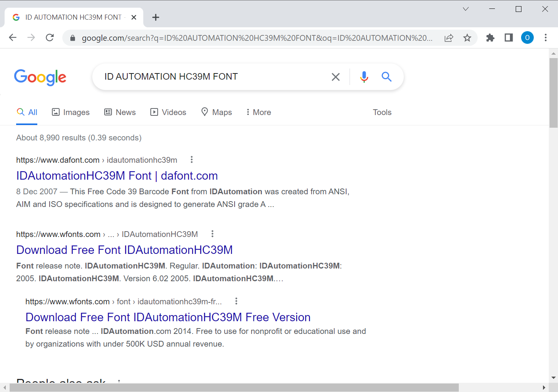Viewport: 558px width, 392px height.
Task: Open the IDAutomationHC39M Font dafont.com link
Action: pyautogui.click(x=117, y=176)
